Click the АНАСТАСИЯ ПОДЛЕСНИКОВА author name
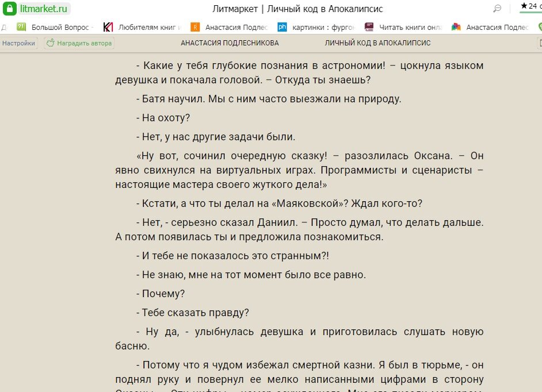The width and height of the screenshot is (542, 392). tap(230, 43)
